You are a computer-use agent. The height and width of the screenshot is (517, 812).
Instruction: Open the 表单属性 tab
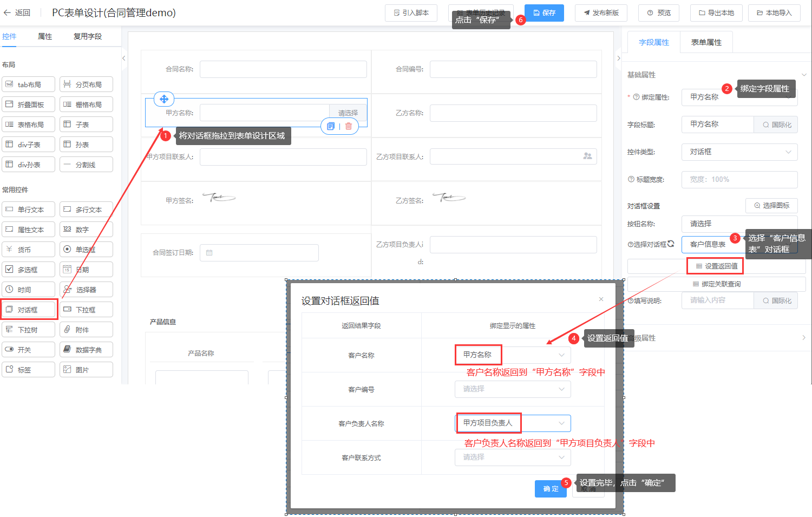click(x=706, y=42)
